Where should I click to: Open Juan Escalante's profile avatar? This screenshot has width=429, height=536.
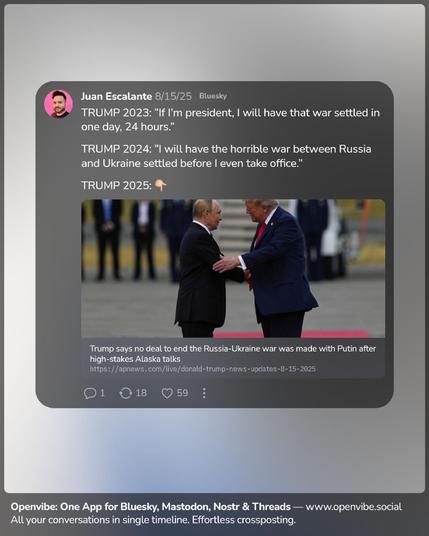click(58, 104)
